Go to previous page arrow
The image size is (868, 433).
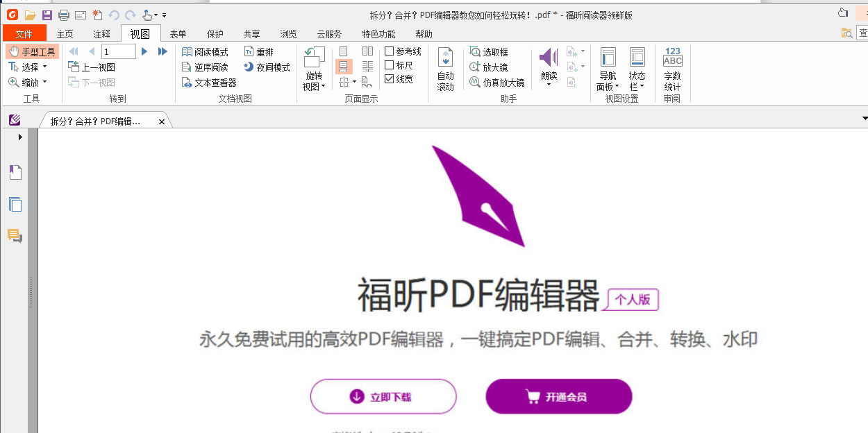(x=92, y=51)
